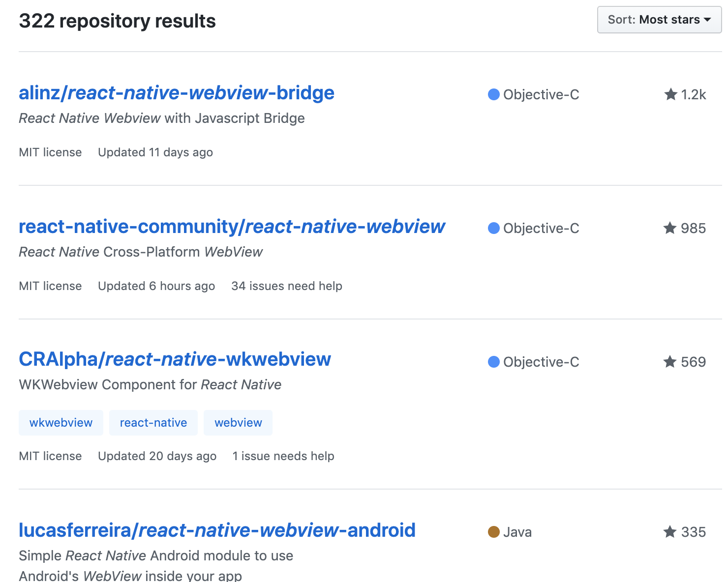This screenshot has width=728, height=582.
Task: Open alinz/react-native-webview-bridge repository
Action: (x=177, y=93)
